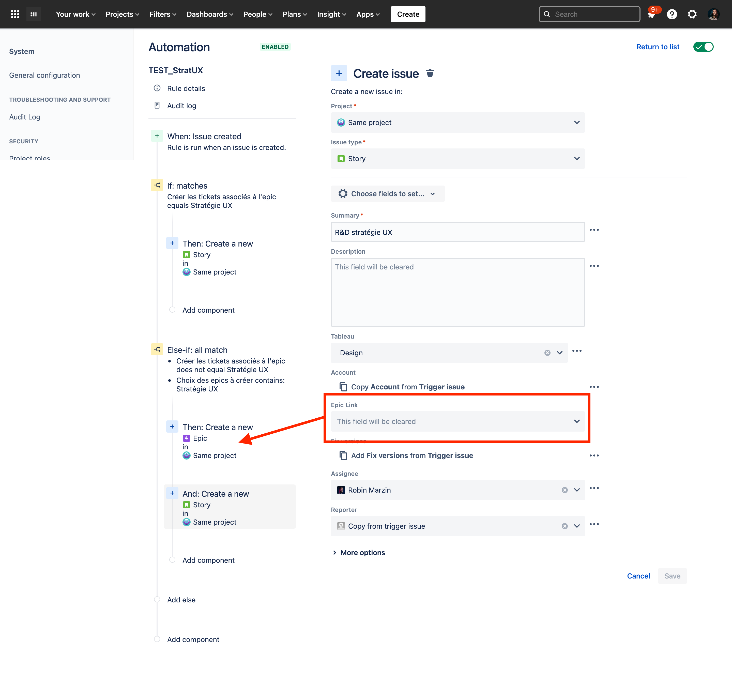Toggle the rule enabled switch off

tap(703, 47)
